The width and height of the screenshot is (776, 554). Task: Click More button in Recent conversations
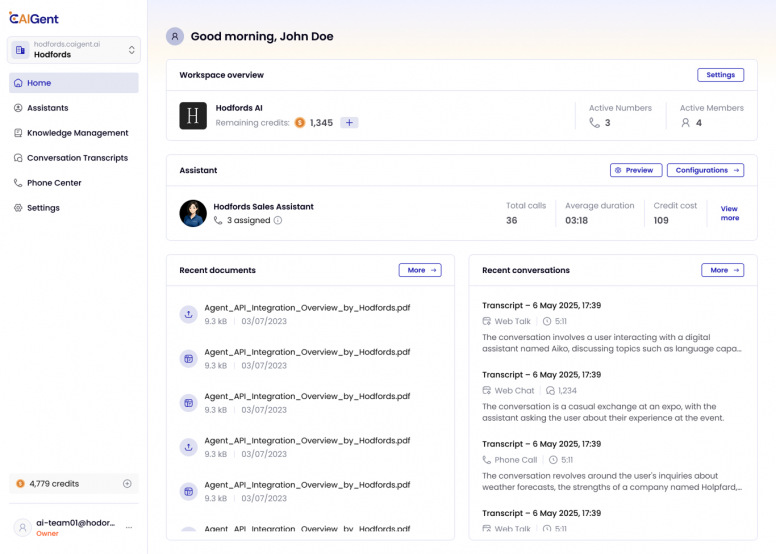pos(722,270)
